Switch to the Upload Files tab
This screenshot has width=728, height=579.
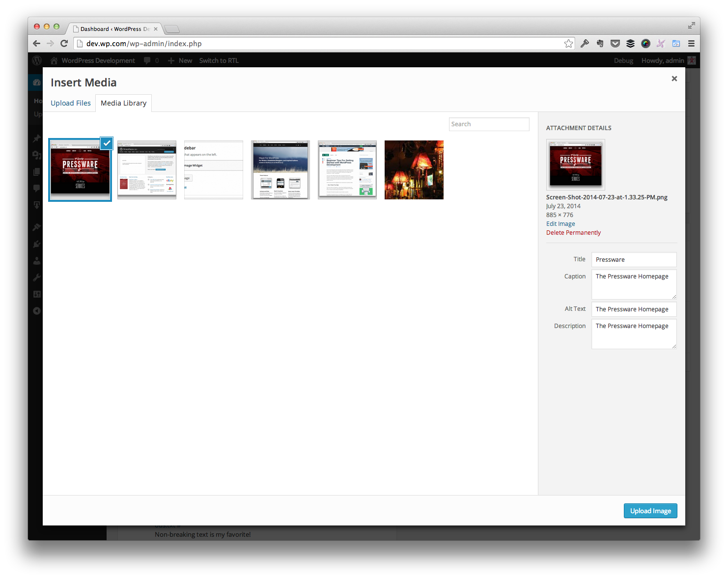click(70, 103)
